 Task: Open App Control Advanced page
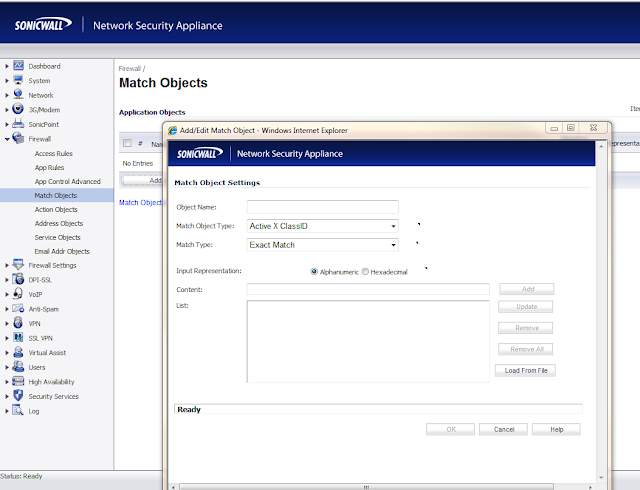[67, 181]
